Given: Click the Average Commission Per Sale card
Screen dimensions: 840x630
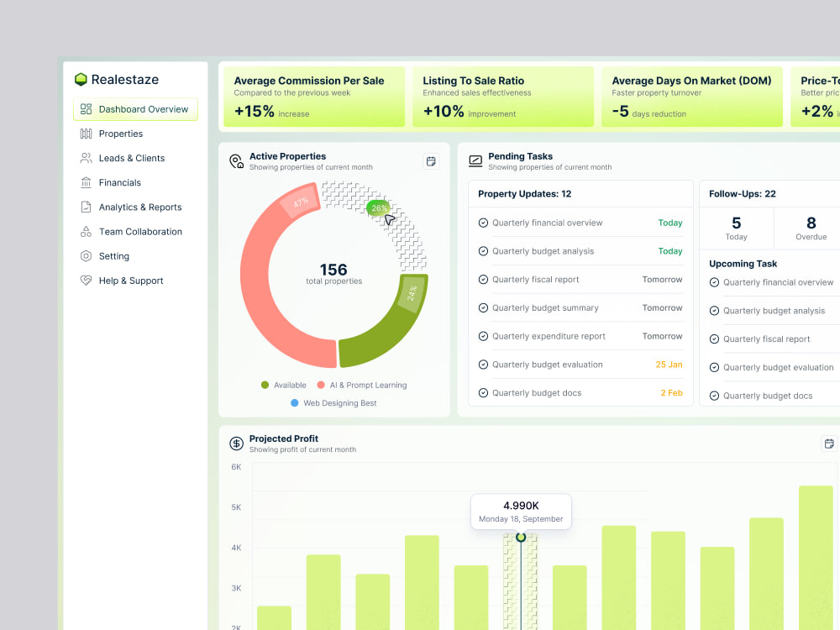Looking at the screenshot, I should [314, 97].
